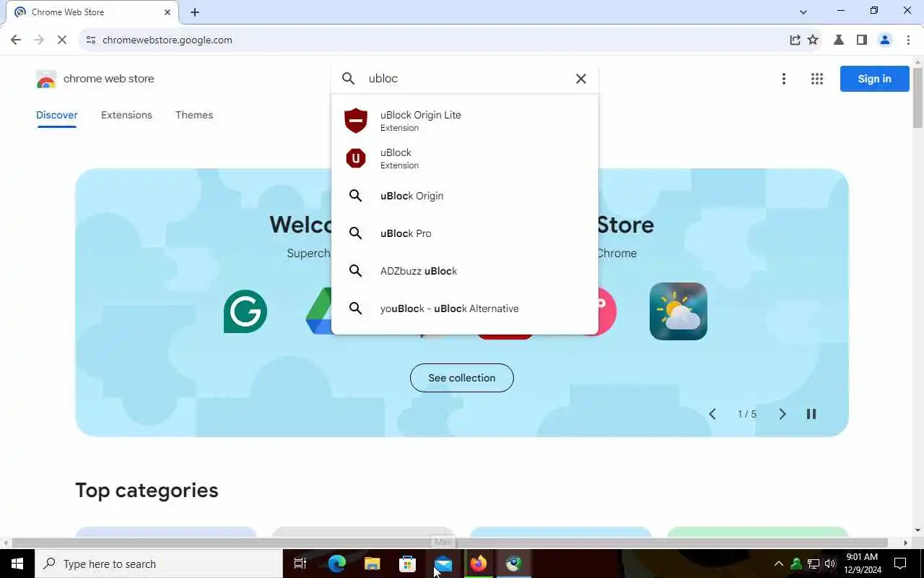
Task: Open the volume control in tray
Action: pos(830,564)
